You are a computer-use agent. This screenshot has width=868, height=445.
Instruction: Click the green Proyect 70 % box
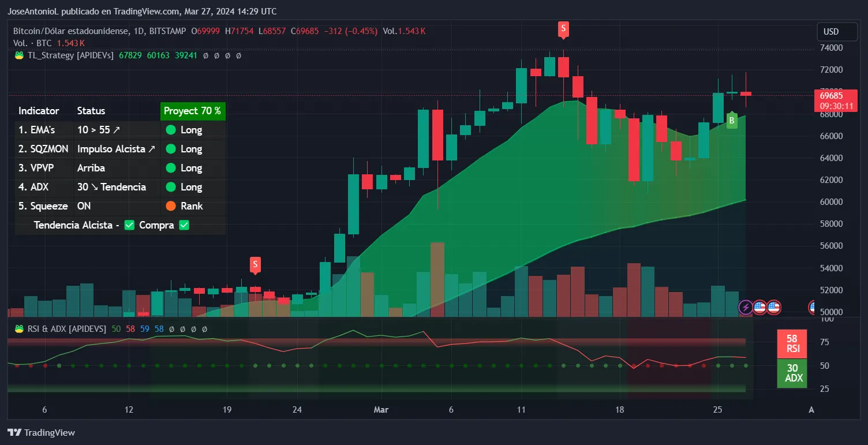point(192,111)
